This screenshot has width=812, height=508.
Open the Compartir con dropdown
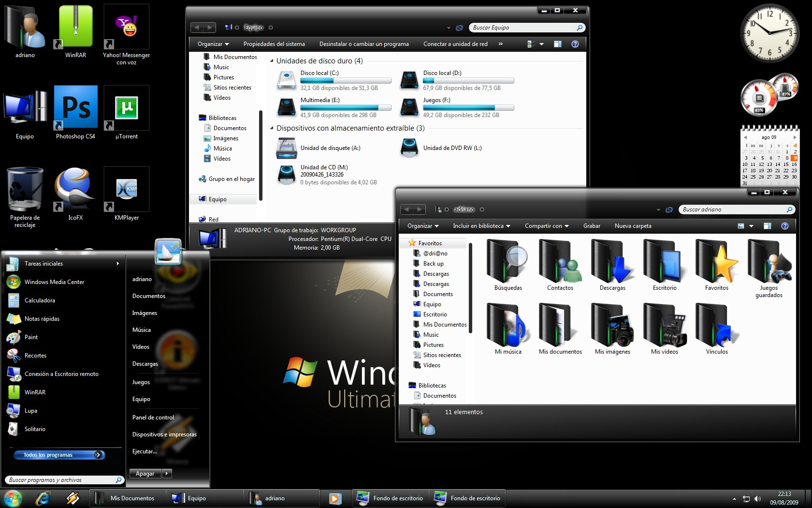point(547,226)
